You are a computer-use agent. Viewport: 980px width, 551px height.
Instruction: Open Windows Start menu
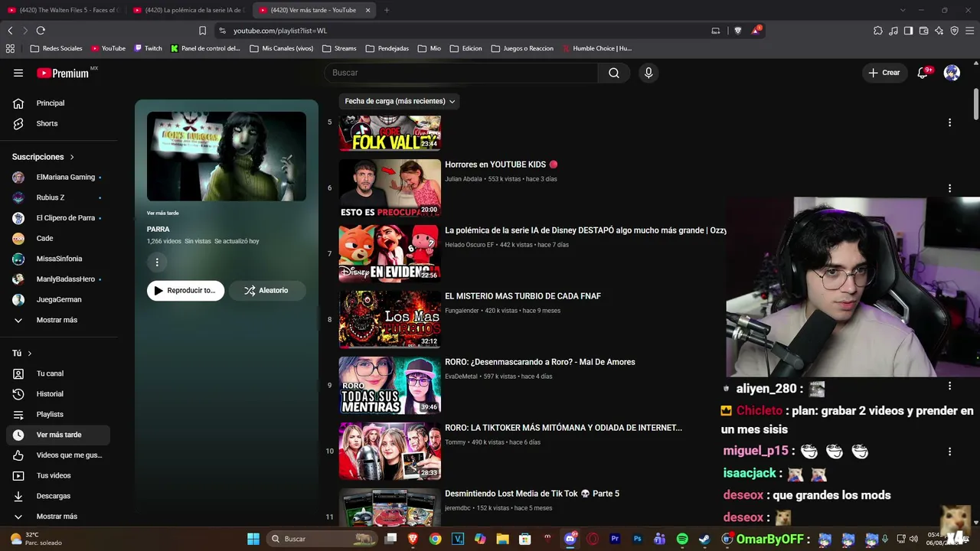coord(253,539)
